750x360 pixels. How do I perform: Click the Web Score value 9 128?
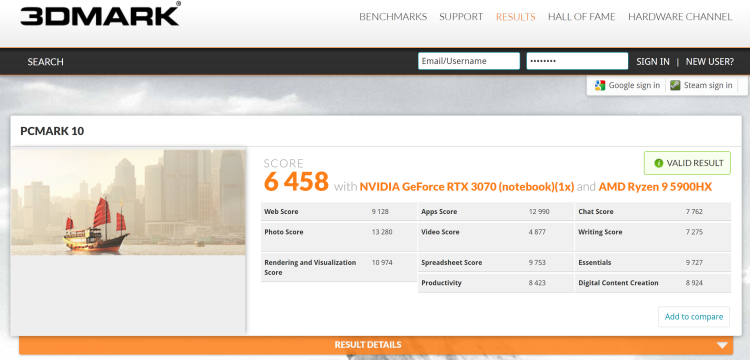point(380,211)
